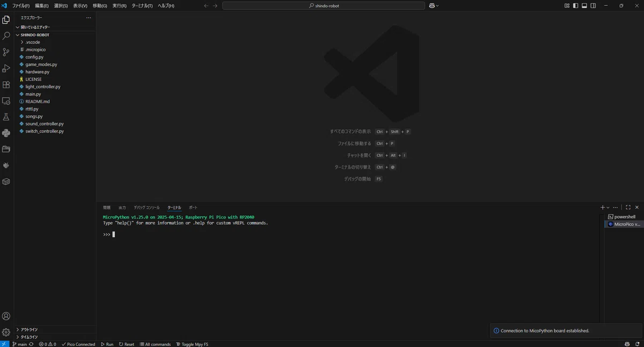Screen dimensions: 644x347
Task: Click the main branch indicator
Action: point(19,344)
